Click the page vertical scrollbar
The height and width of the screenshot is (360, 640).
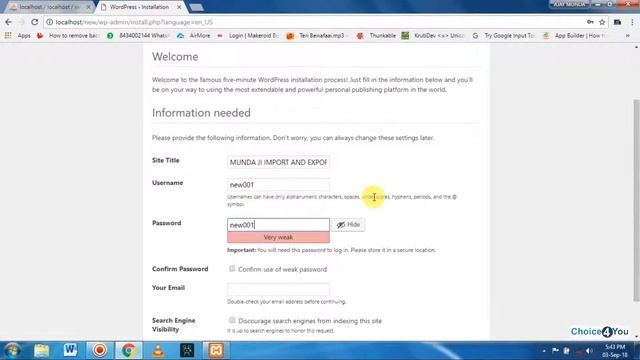(x=636, y=200)
